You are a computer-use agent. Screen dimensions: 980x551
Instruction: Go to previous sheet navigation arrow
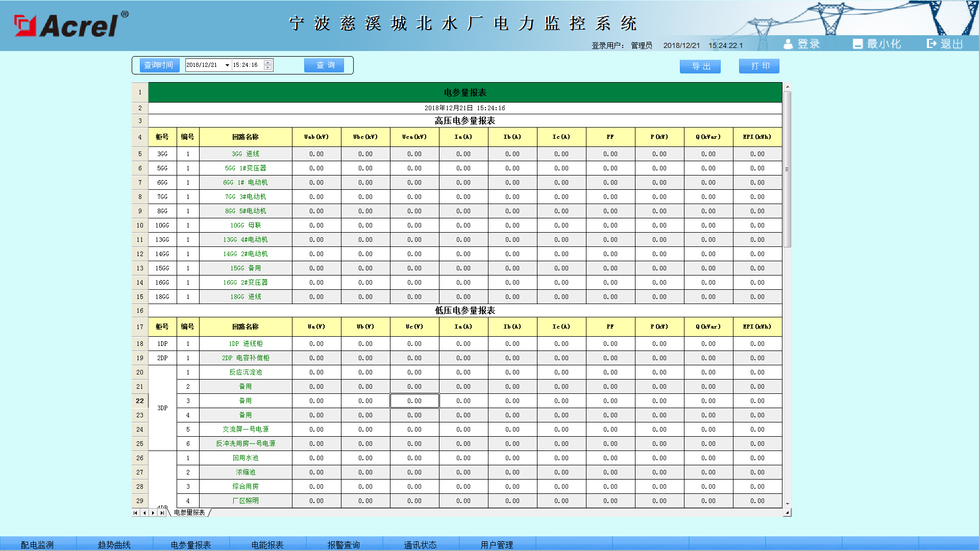(144, 513)
